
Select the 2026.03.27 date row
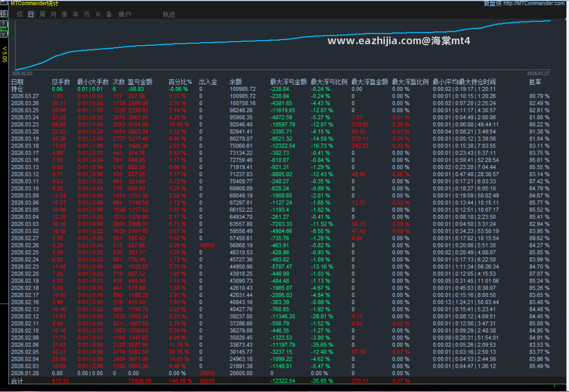[25, 96]
